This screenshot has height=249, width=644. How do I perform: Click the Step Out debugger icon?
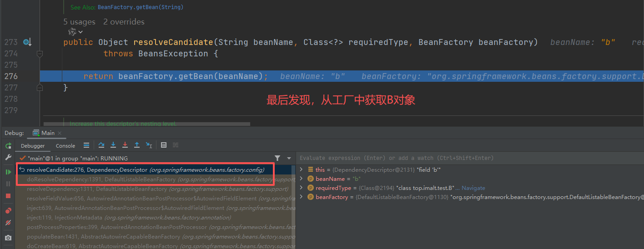(x=137, y=145)
